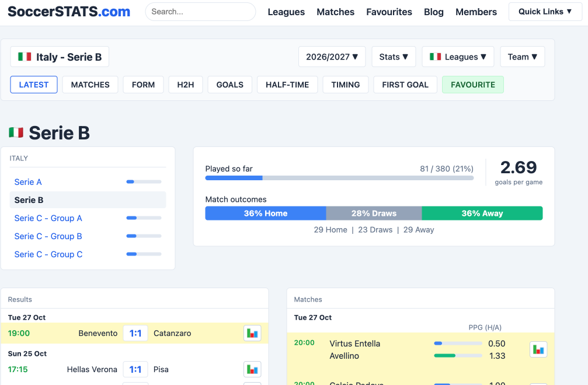Open the Serie A league link
588x385 pixels.
[x=28, y=182]
